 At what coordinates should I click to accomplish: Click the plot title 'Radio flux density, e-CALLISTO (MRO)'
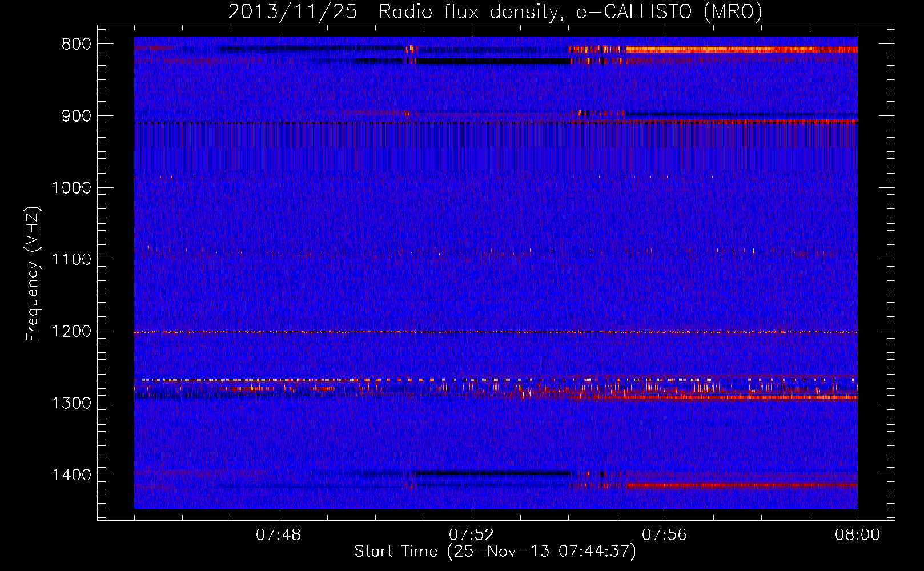click(570, 12)
